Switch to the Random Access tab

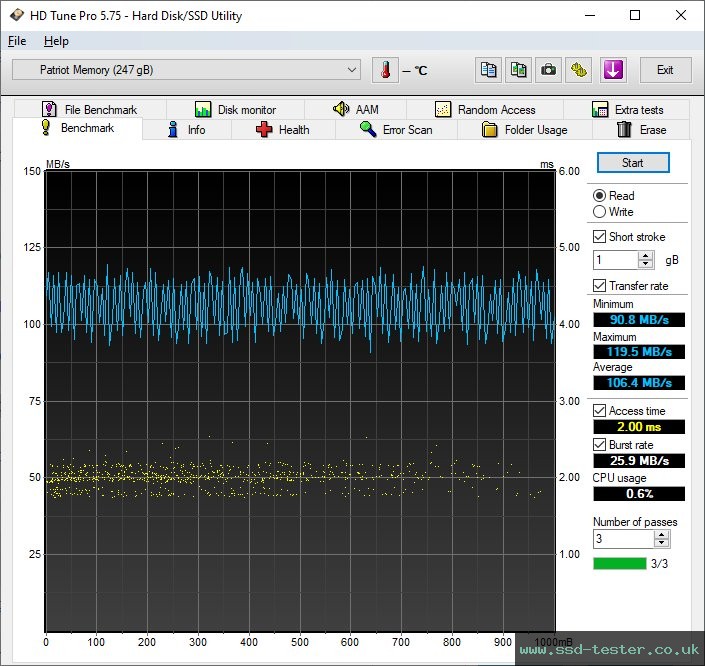coord(485,109)
